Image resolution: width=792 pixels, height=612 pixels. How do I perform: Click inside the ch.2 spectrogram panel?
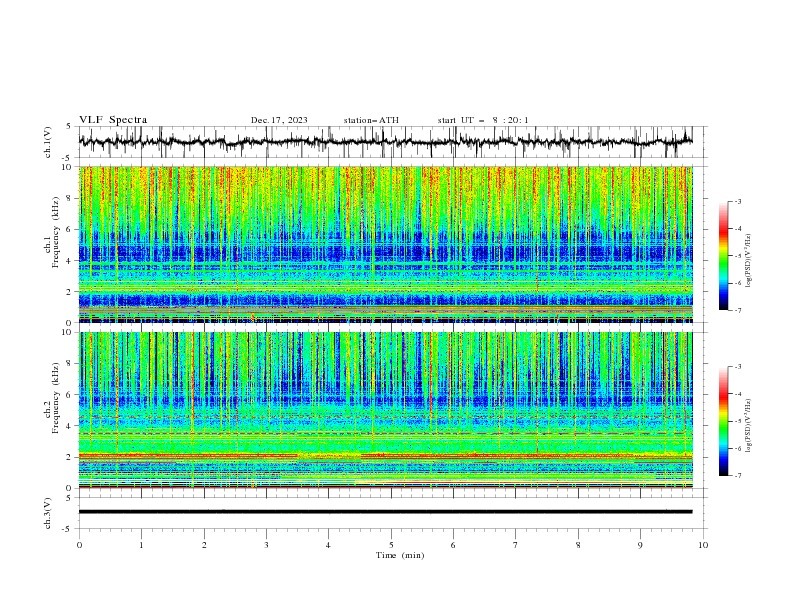(385, 410)
